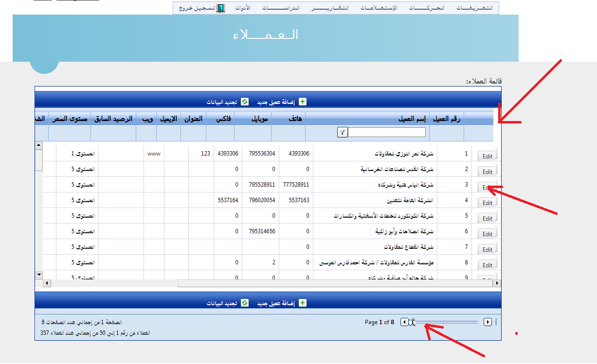This screenshot has height=364, width=597.
Task: Sort by the العنوان column header
Action: [193, 118]
